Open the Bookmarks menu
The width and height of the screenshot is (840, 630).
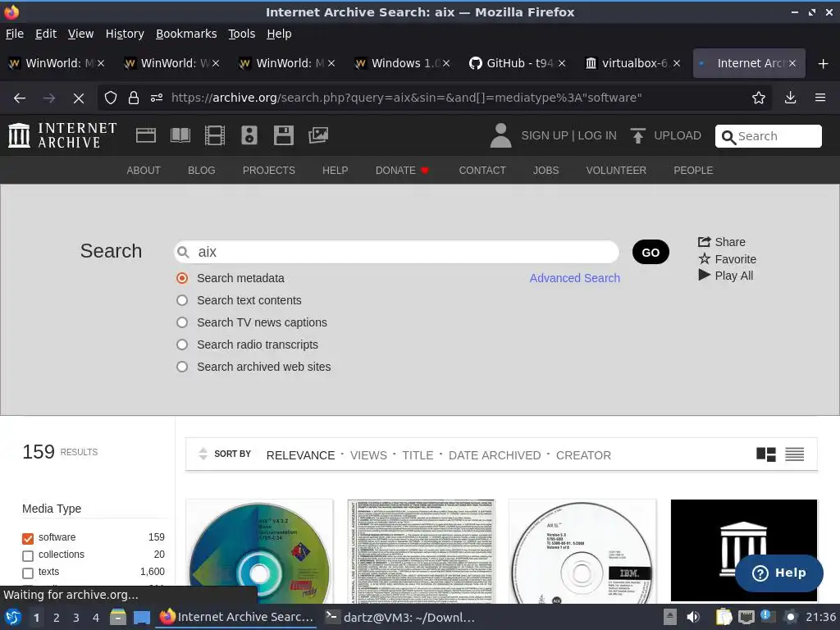pos(186,34)
